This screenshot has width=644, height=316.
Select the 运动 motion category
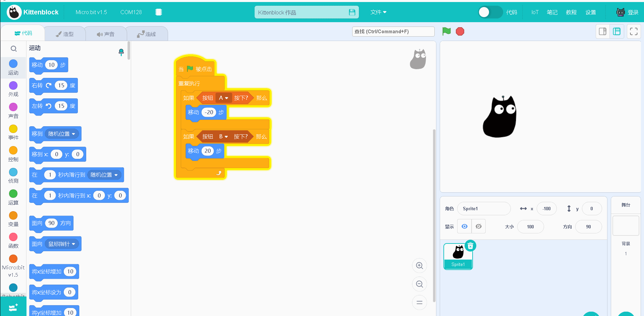(13, 67)
